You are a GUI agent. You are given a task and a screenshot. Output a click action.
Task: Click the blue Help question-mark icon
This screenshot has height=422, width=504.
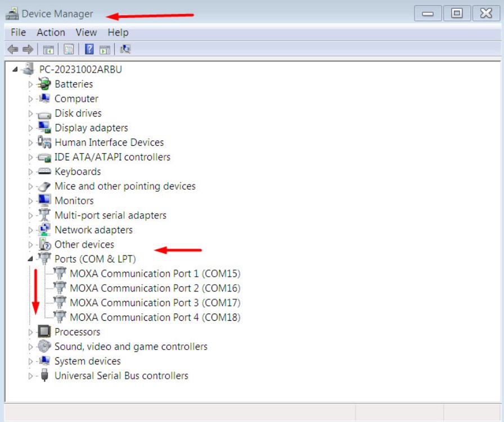coord(89,49)
